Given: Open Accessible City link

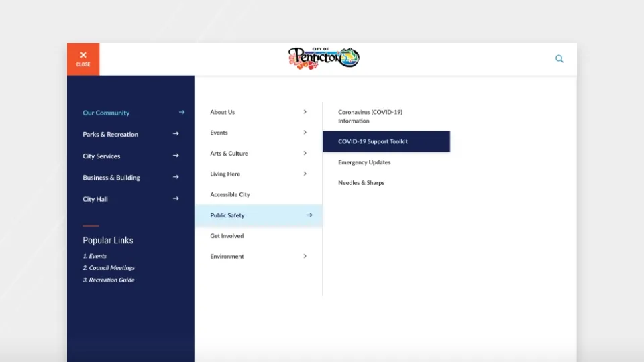Looking at the screenshot, I should 229,194.
